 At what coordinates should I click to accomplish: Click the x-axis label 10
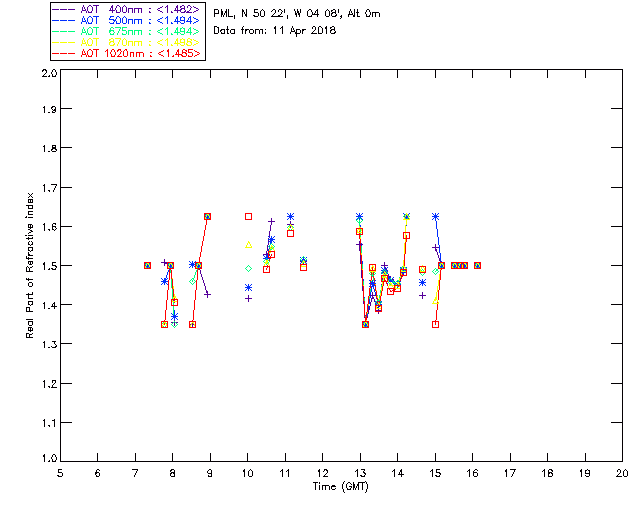click(247, 473)
